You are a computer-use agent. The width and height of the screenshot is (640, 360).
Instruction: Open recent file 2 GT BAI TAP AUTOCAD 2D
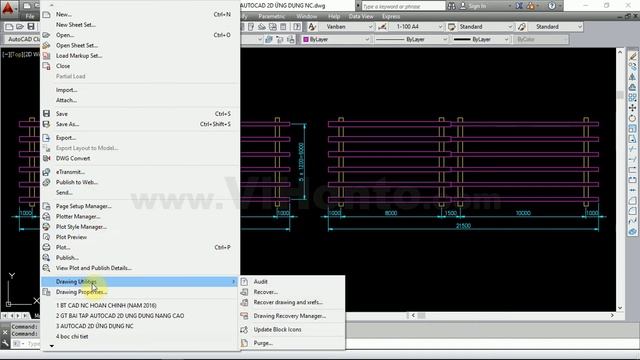pos(139,316)
